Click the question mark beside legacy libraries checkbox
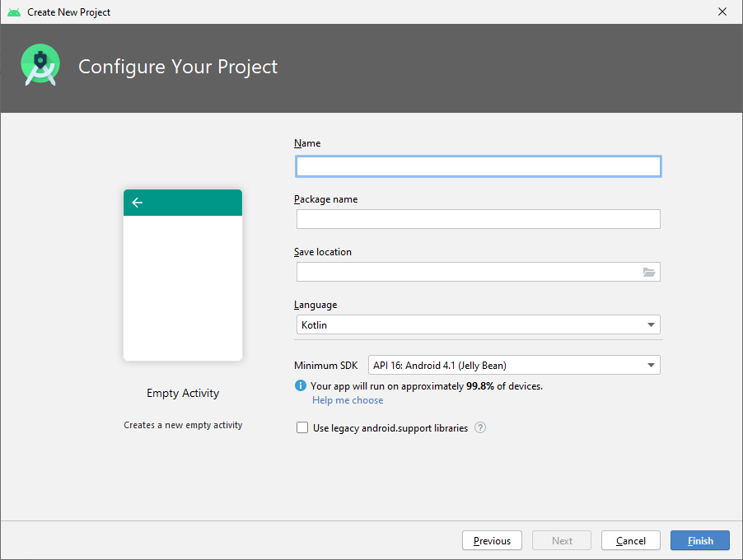743x560 pixels. (x=480, y=427)
